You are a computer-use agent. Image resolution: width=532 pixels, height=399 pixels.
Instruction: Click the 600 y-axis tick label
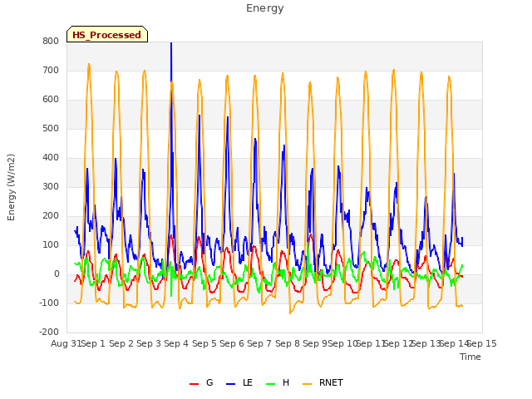51,100
